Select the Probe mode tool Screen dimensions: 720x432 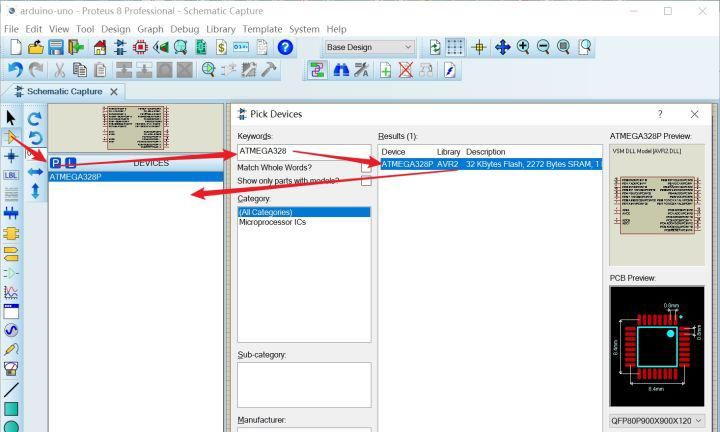click(11, 349)
